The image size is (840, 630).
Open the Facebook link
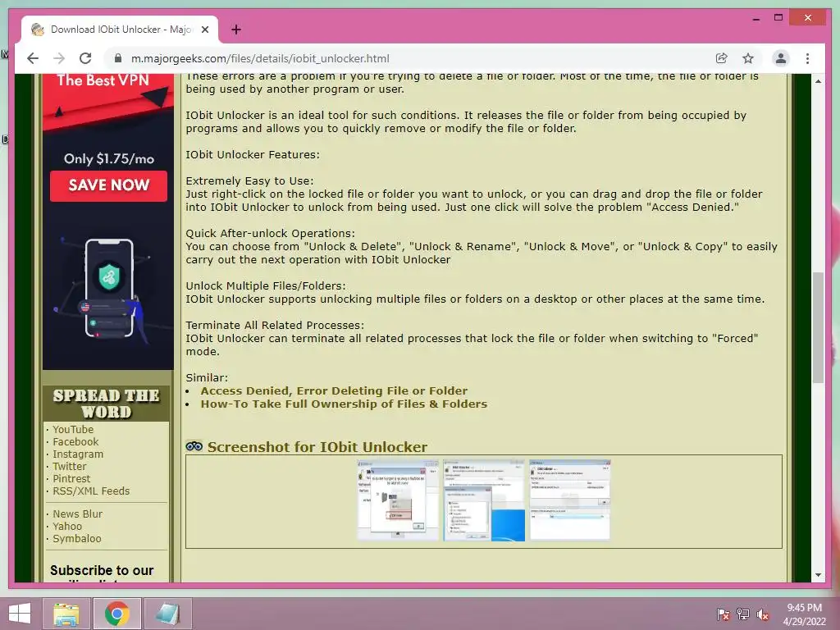click(75, 441)
